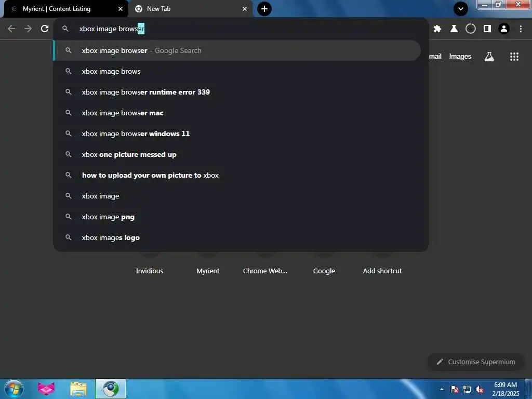Choose 'xbox image browser windows 11' suggestion
The width and height of the screenshot is (532, 399).
(x=237, y=134)
